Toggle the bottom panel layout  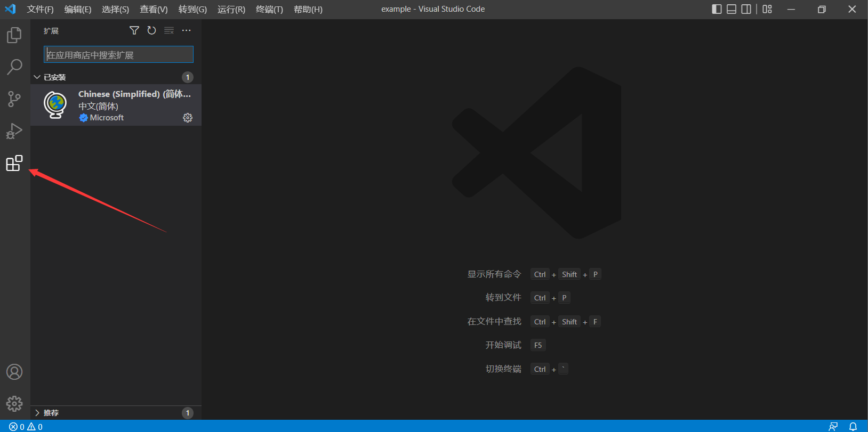click(732, 9)
